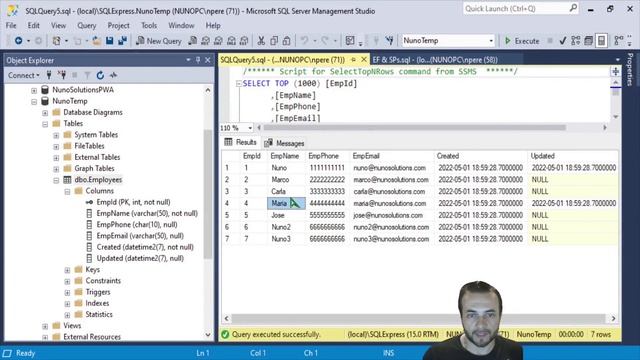
Task: Expand the Views folder
Action: pos(45,326)
